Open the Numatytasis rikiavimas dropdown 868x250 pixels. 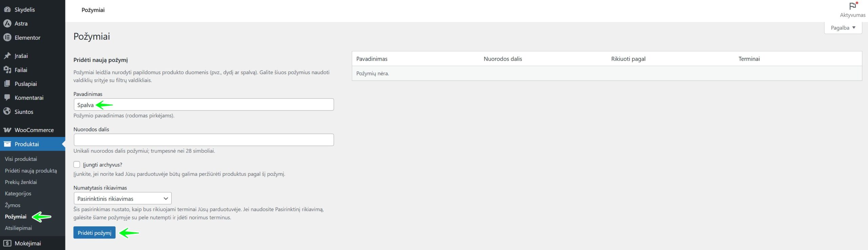click(x=122, y=199)
